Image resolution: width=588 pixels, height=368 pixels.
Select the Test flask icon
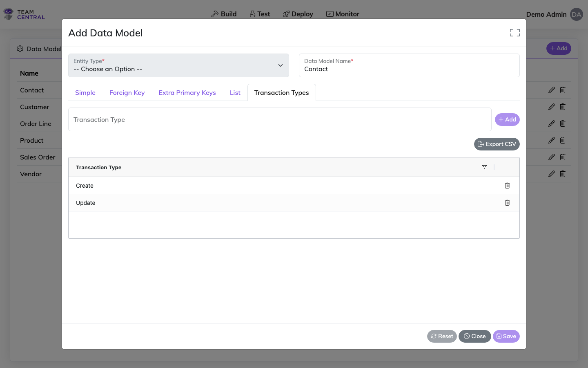(x=252, y=13)
